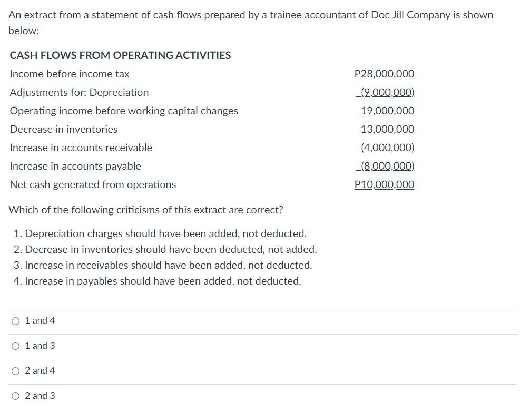The image size is (530, 420).
Task: Click the answer option labeled "2 and 3"
Action: click(x=40, y=396)
